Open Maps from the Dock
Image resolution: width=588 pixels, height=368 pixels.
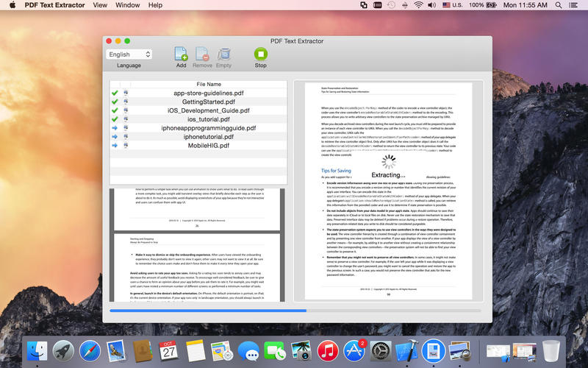point(222,352)
